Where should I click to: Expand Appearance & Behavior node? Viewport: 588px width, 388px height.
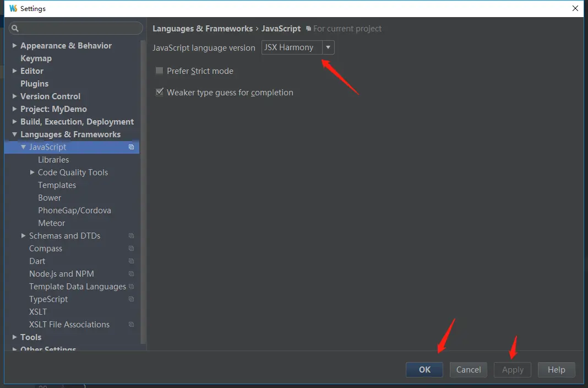(14, 45)
